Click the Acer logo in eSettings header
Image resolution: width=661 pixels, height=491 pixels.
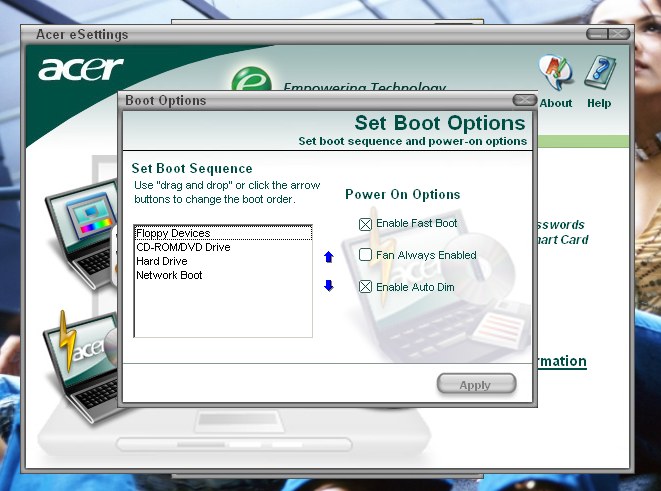(x=81, y=69)
